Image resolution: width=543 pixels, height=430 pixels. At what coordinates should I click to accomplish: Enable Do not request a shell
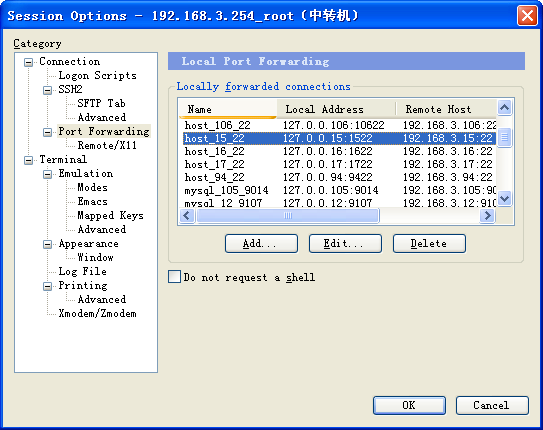[174, 277]
